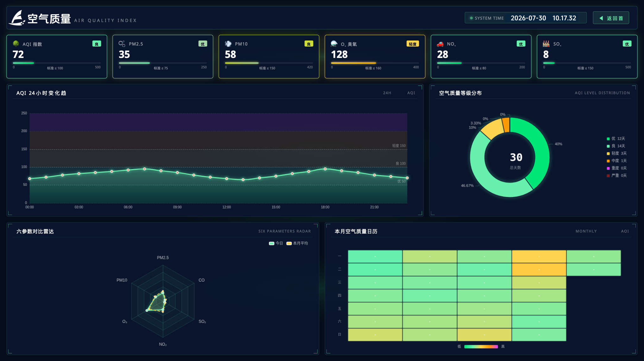644x361 pixels.
Task: Click the ozone value 128
Action: pos(339,54)
